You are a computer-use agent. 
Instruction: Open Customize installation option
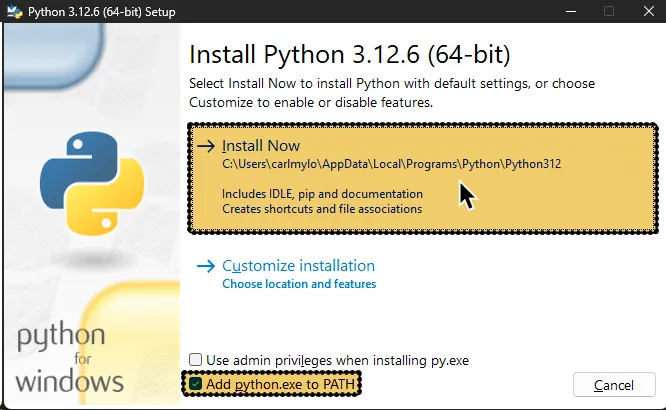tap(298, 266)
